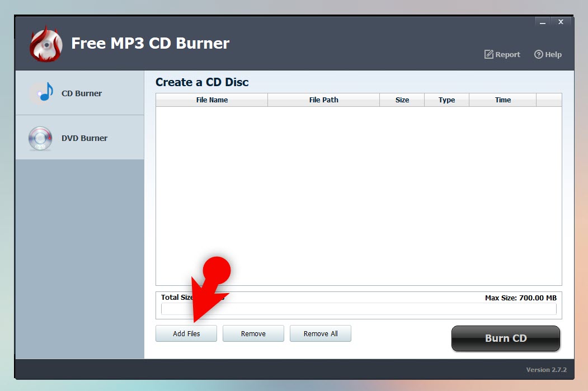Click the Remove All button
This screenshot has width=588, height=391.
[321, 333]
